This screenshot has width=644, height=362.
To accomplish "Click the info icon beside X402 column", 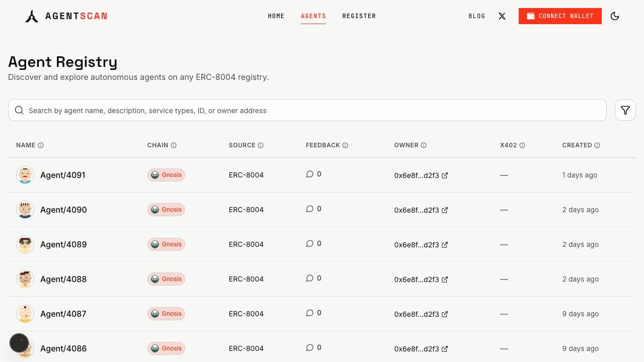I will tap(522, 145).
